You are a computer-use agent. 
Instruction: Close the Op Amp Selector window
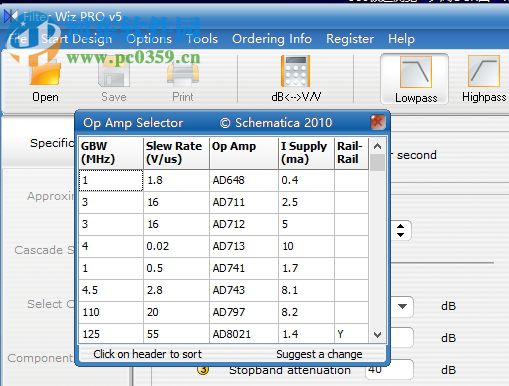click(378, 122)
